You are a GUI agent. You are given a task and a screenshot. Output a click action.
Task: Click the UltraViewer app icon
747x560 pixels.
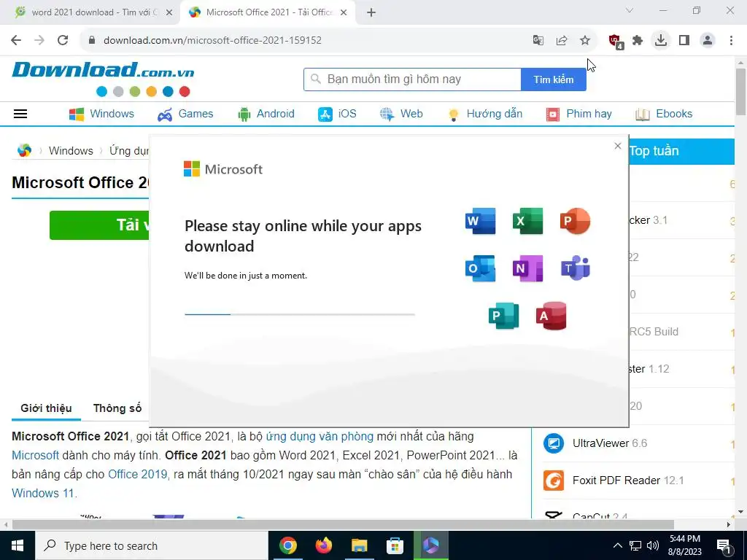coord(554,443)
